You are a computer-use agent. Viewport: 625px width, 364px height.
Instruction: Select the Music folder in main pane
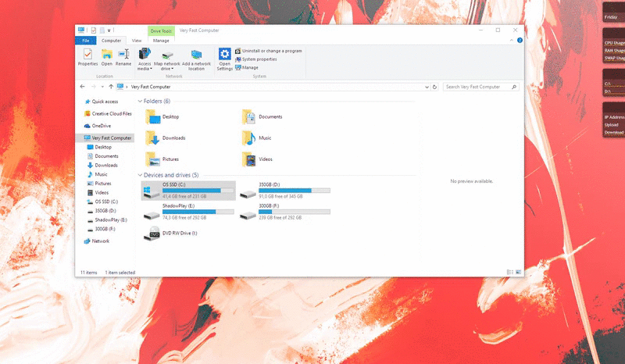257,138
